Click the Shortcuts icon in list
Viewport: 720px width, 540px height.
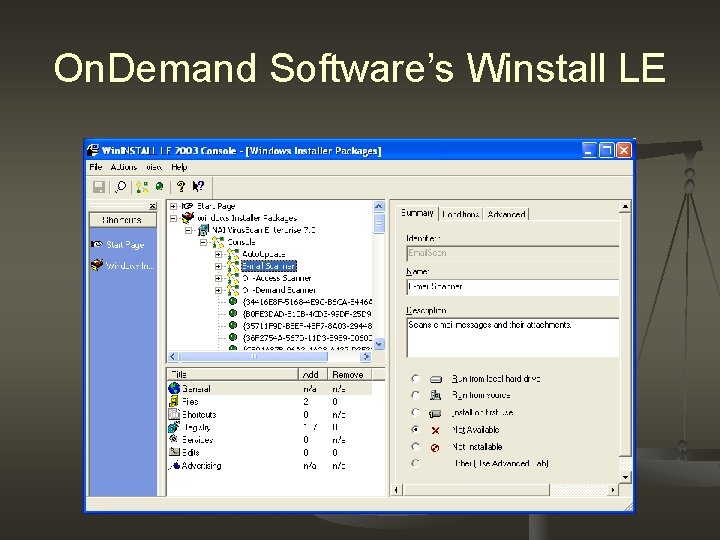174,414
